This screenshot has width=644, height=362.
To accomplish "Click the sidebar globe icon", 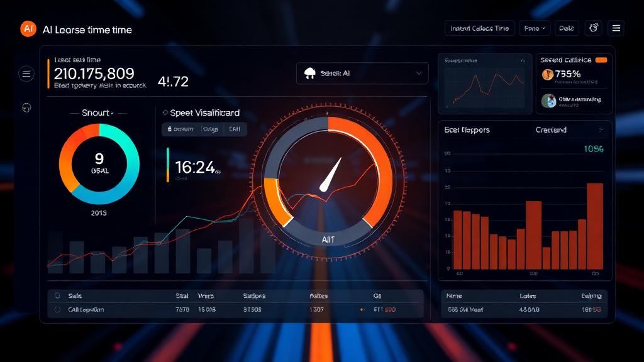I will click(x=26, y=108).
